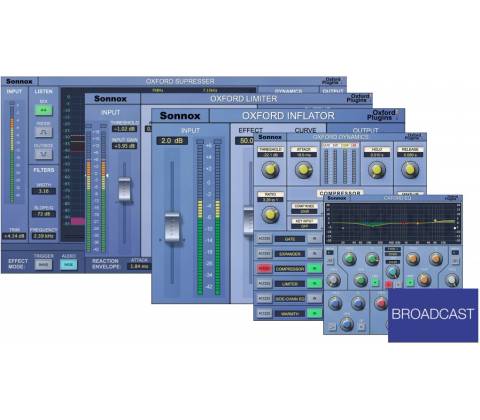Open the Key Input selector in Oxford Dynamics

pos(304,226)
